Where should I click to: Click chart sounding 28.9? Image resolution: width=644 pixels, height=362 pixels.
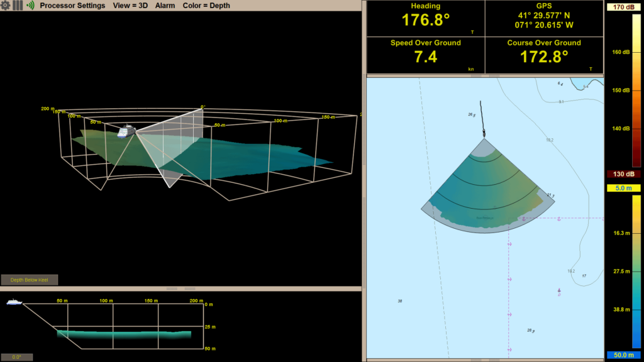click(x=531, y=331)
